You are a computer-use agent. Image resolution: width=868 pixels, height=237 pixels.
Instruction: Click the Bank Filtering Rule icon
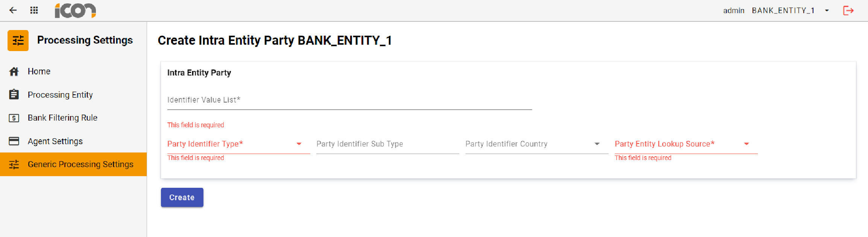(14, 118)
